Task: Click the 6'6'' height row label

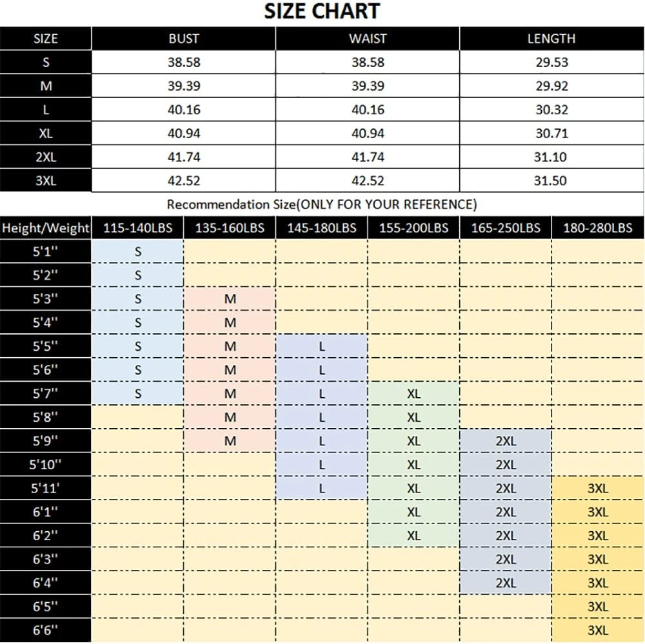Action: pyautogui.click(x=45, y=630)
